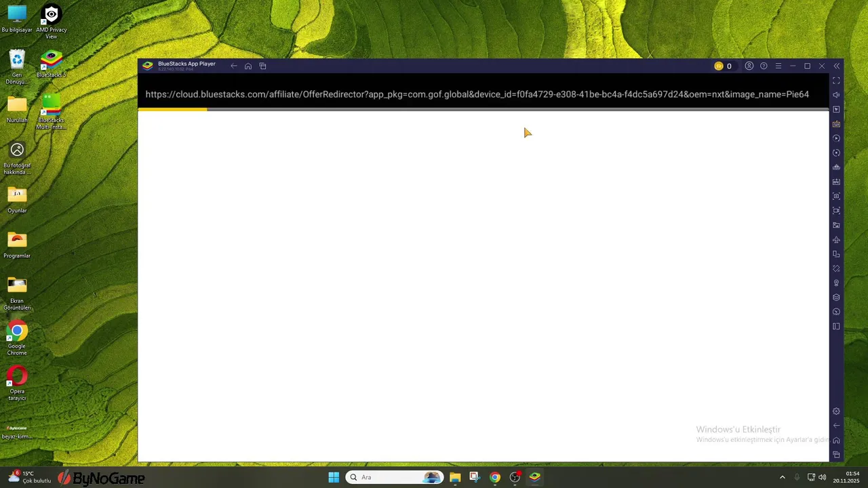The width and height of the screenshot is (868, 488).
Task: Open memory trim icon in sidebar
Action: pos(836,167)
